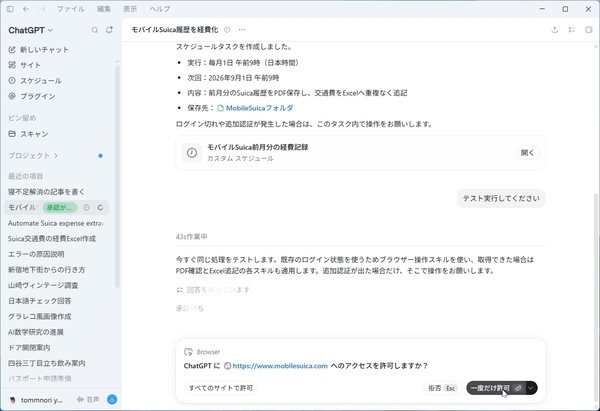
Task: Expand the プロジェクト section chevron
Action: 56,156
